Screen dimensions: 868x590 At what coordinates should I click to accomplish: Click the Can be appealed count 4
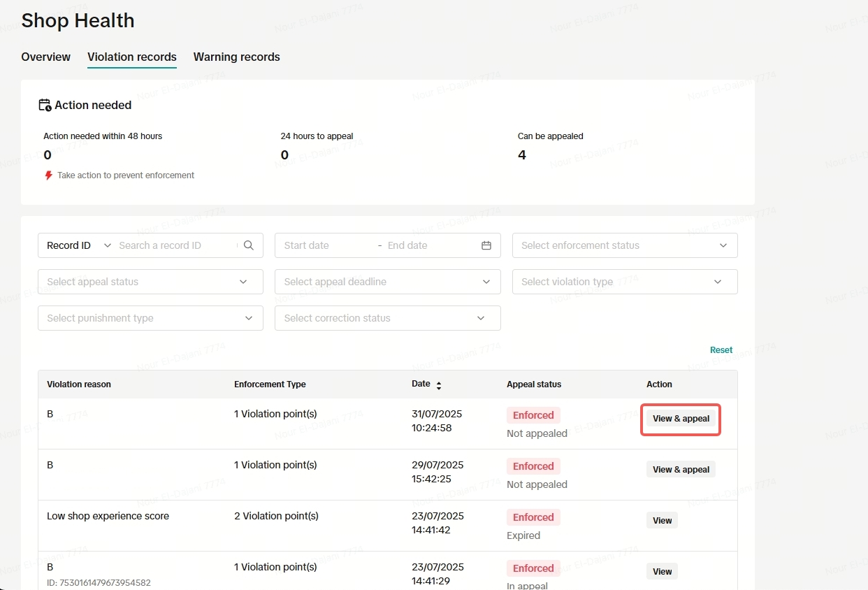tap(522, 155)
